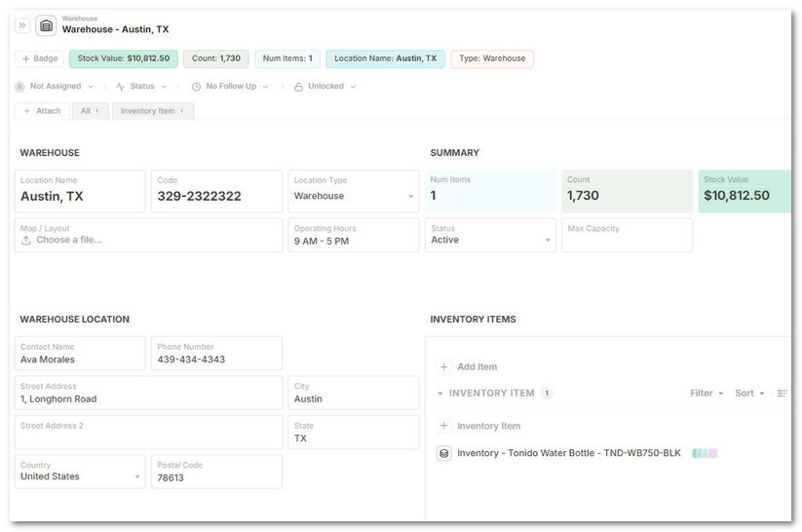Click the plus icon beside Add Item

pos(444,366)
